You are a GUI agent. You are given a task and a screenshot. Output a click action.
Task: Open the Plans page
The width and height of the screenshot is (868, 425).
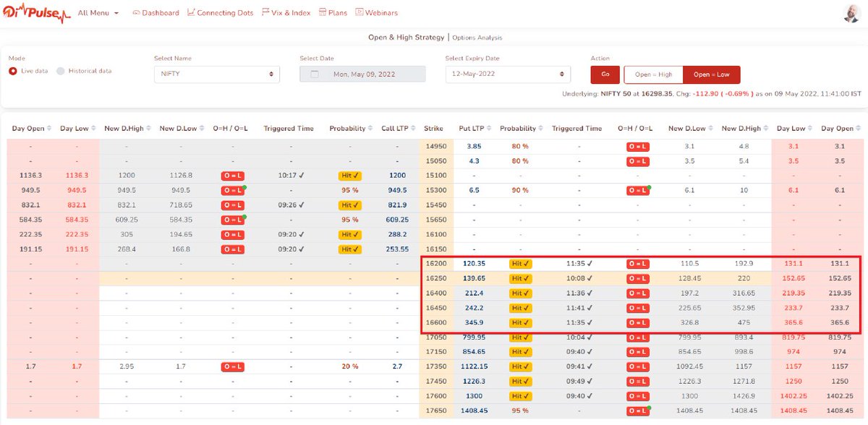pos(333,13)
